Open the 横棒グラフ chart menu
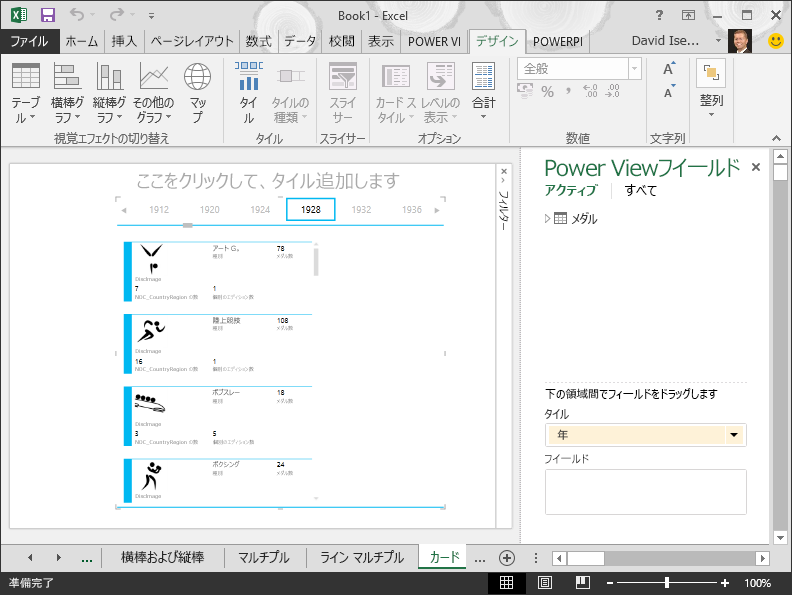This screenshot has height=595, width=792. click(67, 93)
